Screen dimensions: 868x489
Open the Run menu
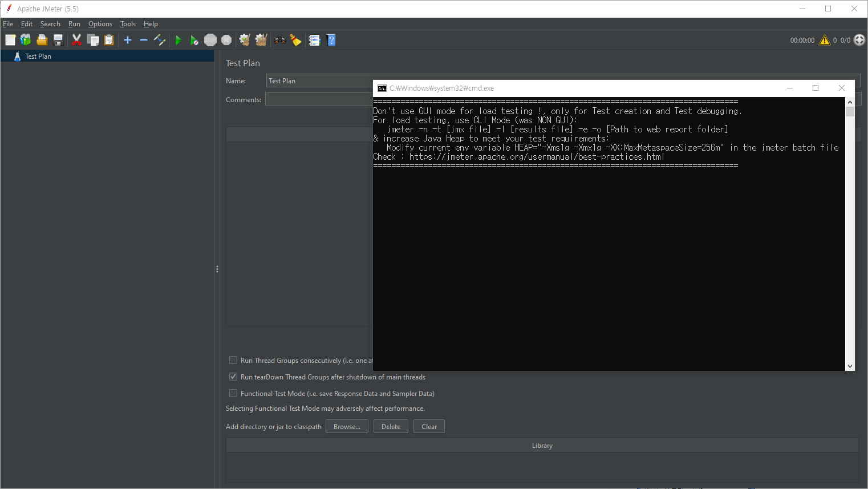(x=74, y=24)
